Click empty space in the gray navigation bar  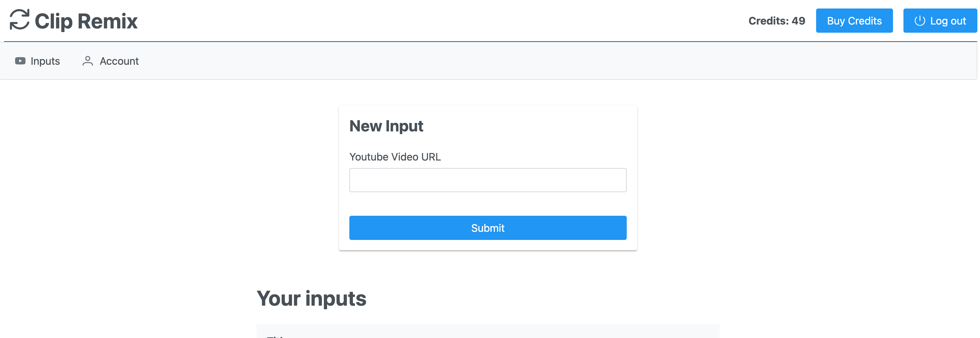click(533, 61)
